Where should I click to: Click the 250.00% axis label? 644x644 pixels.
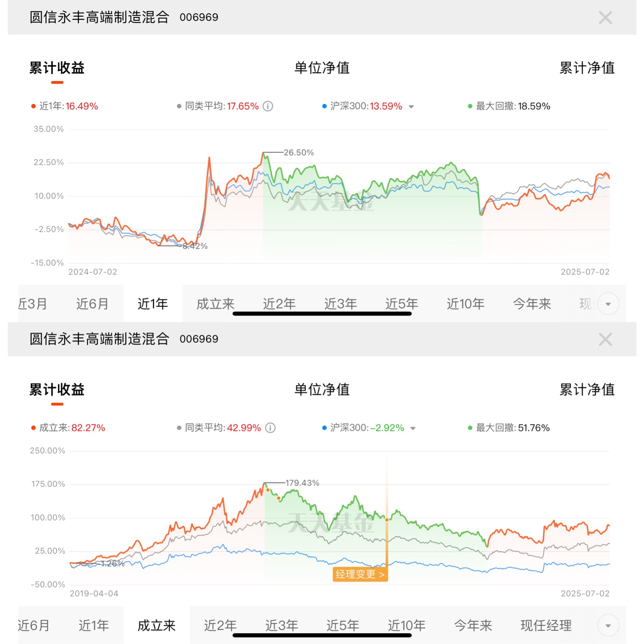click(47, 451)
